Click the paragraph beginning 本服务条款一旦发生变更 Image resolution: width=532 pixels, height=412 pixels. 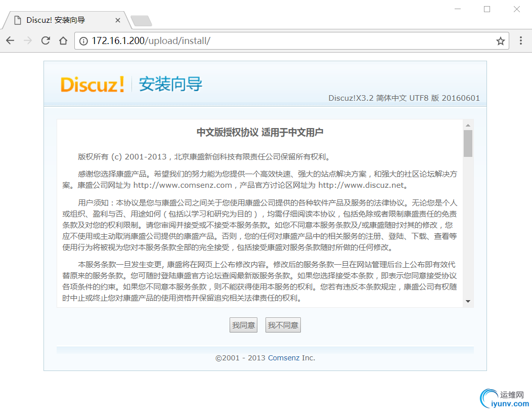[x=259, y=281]
